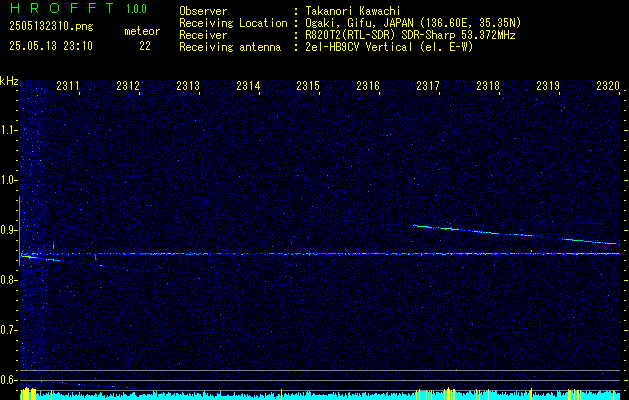Click the 0.7 kHz frequency label

coord(9,330)
